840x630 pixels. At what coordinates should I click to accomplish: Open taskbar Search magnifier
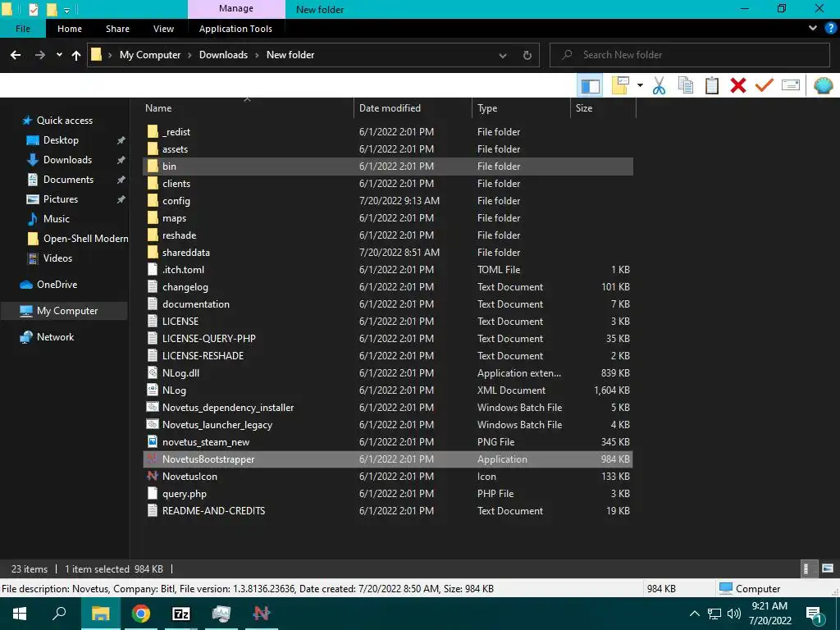pyautogui.click(x=59, y=614)
